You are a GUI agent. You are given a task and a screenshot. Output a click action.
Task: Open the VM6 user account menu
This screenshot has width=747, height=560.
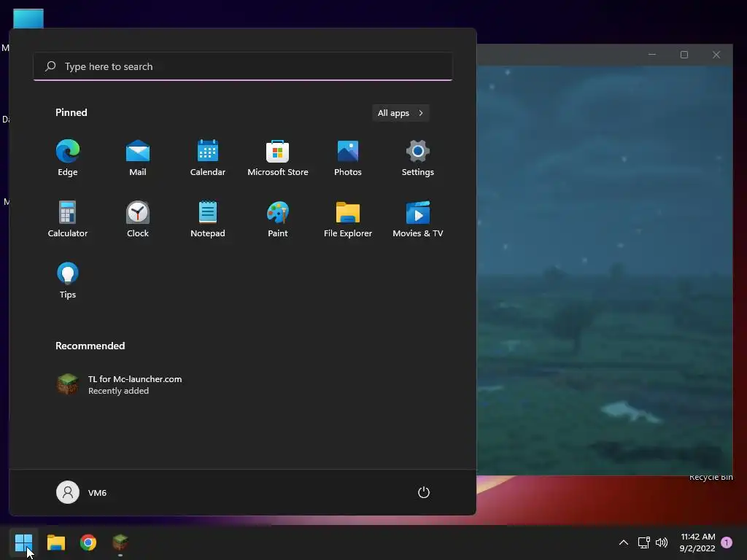(x=82, y=492)
